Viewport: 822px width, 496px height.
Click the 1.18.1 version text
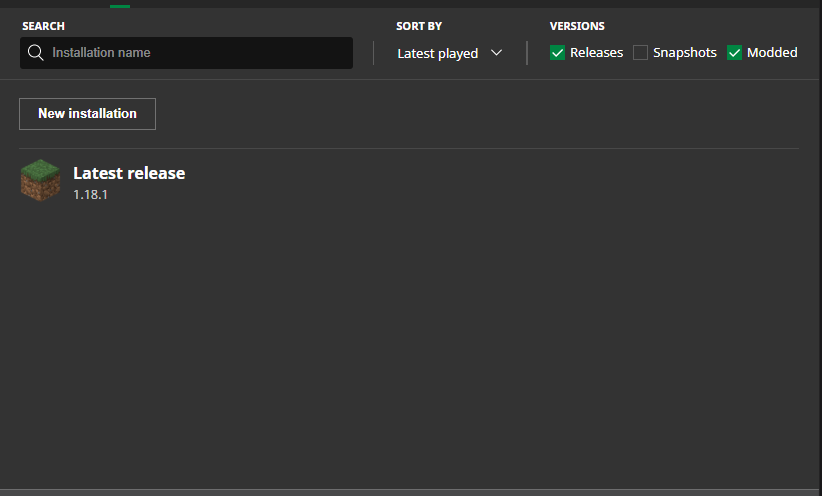tap(90, 195)
